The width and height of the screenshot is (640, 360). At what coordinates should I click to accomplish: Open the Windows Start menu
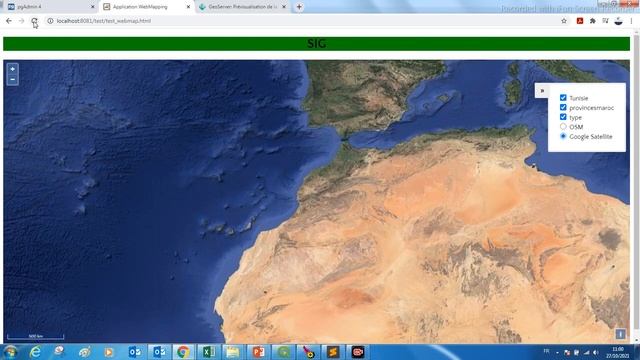tap(10, 352)
